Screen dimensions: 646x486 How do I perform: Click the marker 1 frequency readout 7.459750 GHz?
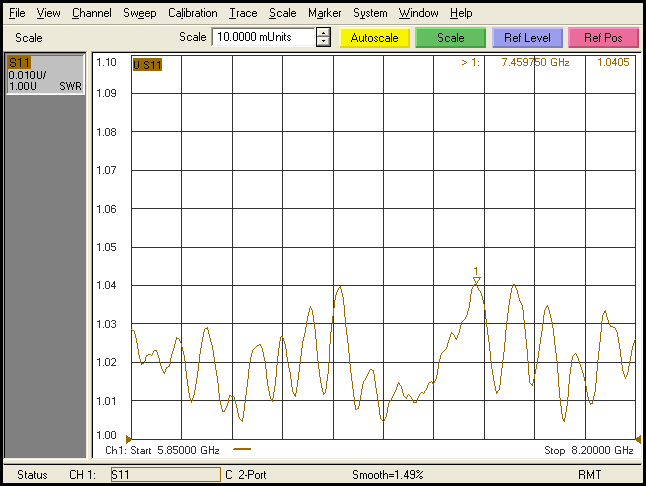pos(537,62)
